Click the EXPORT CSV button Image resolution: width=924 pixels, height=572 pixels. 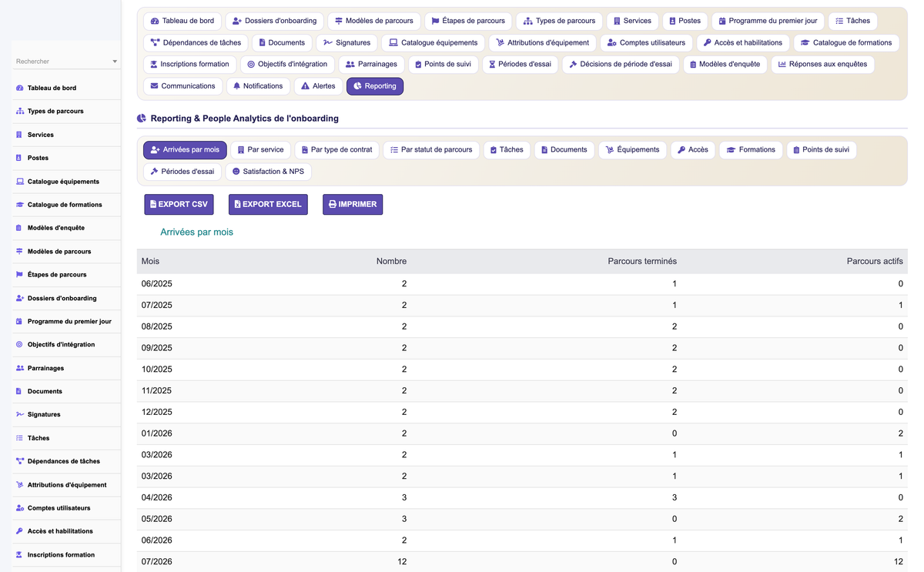coord(179,205)
